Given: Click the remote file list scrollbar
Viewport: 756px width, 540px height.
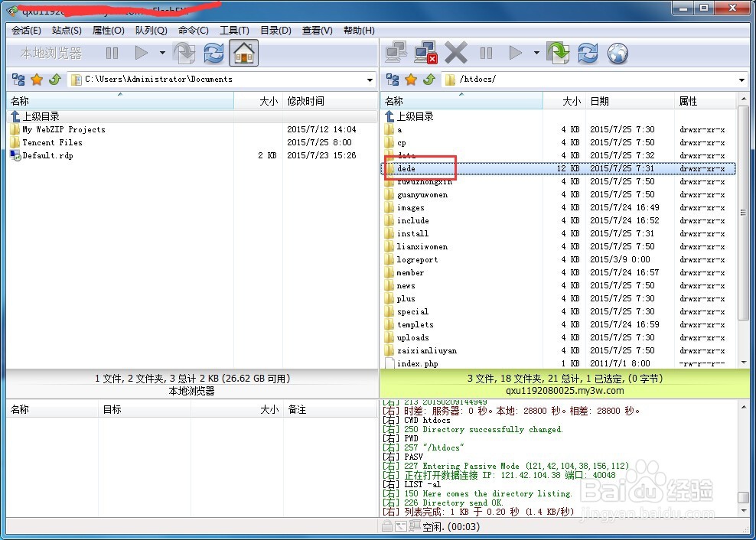Looking at the screenshot, I should tap(743, 212).
